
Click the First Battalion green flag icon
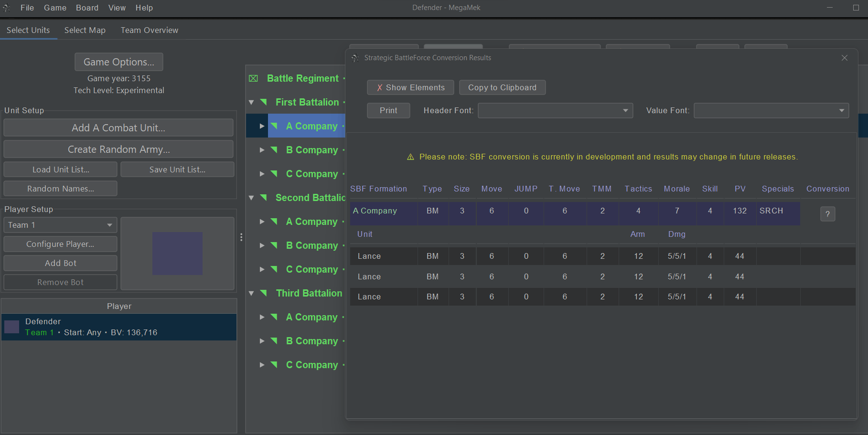click(264, 102)
